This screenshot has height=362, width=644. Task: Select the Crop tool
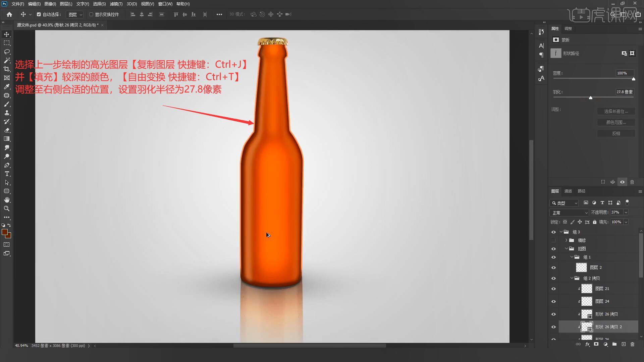[7, 69]
